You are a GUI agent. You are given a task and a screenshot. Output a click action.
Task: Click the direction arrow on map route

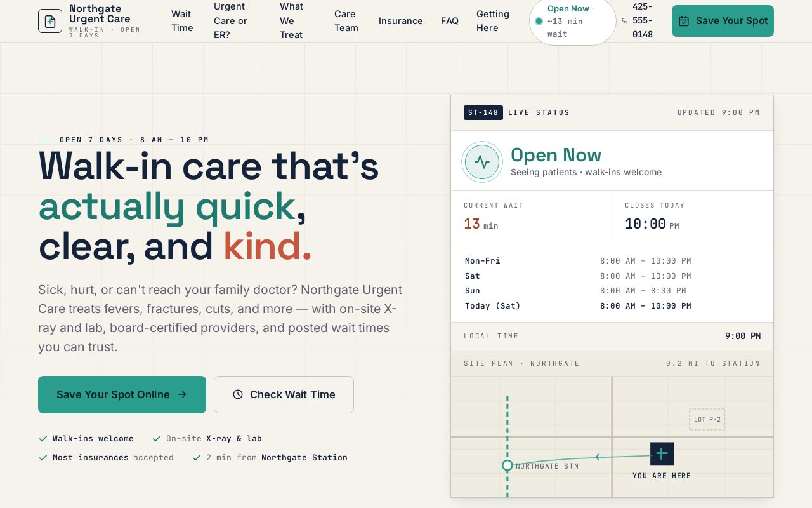[x=598, y=457]
